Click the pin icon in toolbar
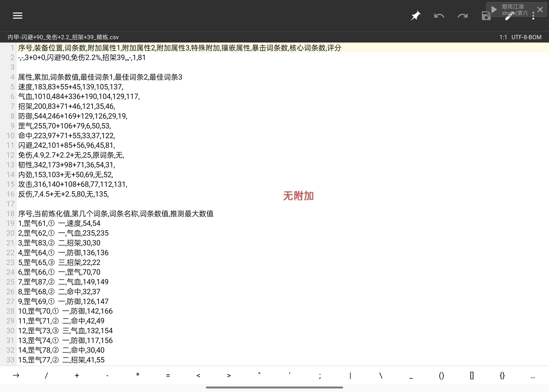Image resolution: width=549 pixels, height=392 pixels. (415, 16)
